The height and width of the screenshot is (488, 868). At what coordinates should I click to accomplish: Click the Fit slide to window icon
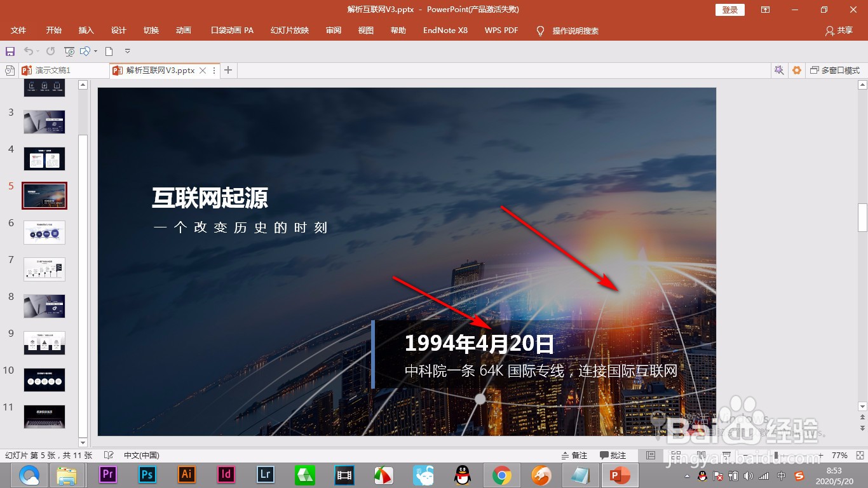click(x=860, y=455)
